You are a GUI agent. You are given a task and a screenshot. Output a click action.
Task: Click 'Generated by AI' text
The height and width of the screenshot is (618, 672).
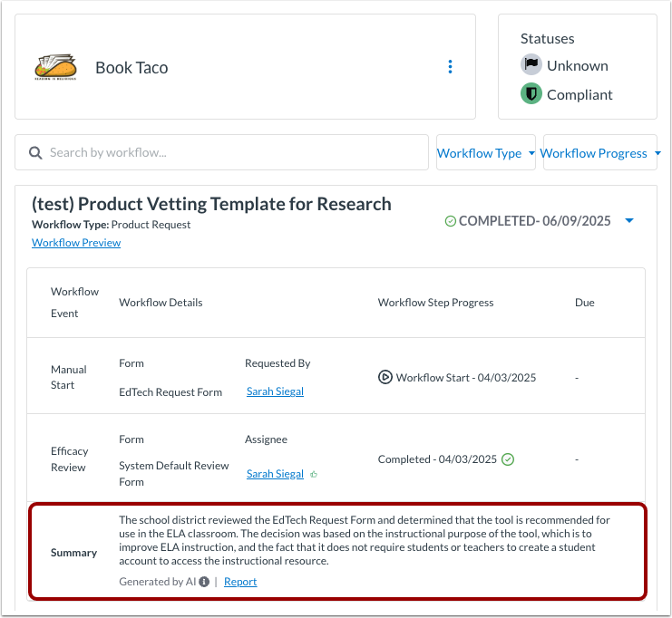[157, 582]
